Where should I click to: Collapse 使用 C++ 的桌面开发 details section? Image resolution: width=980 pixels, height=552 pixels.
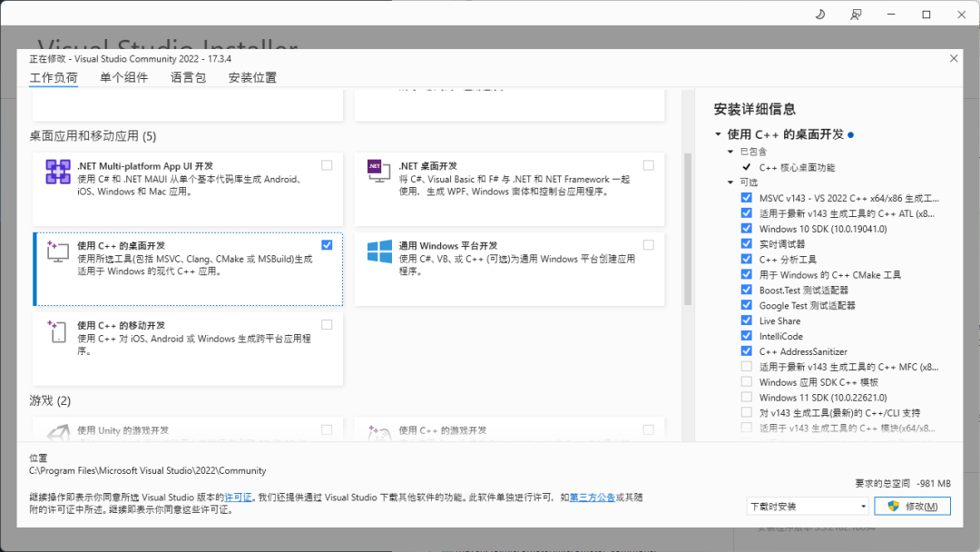coord(718,134)
